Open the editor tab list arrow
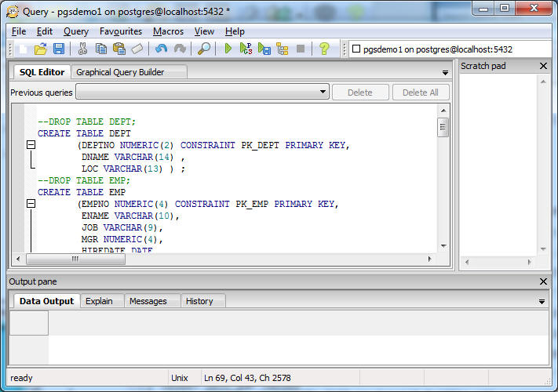The width and height of the screenshot is (558, 392). point(445,73)
